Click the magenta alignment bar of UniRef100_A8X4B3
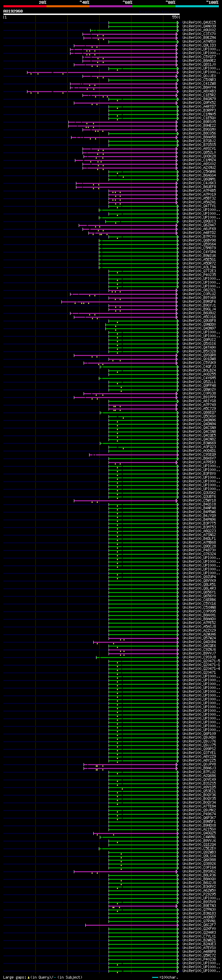This screenshot has height=980, width=222. [102, 91]
